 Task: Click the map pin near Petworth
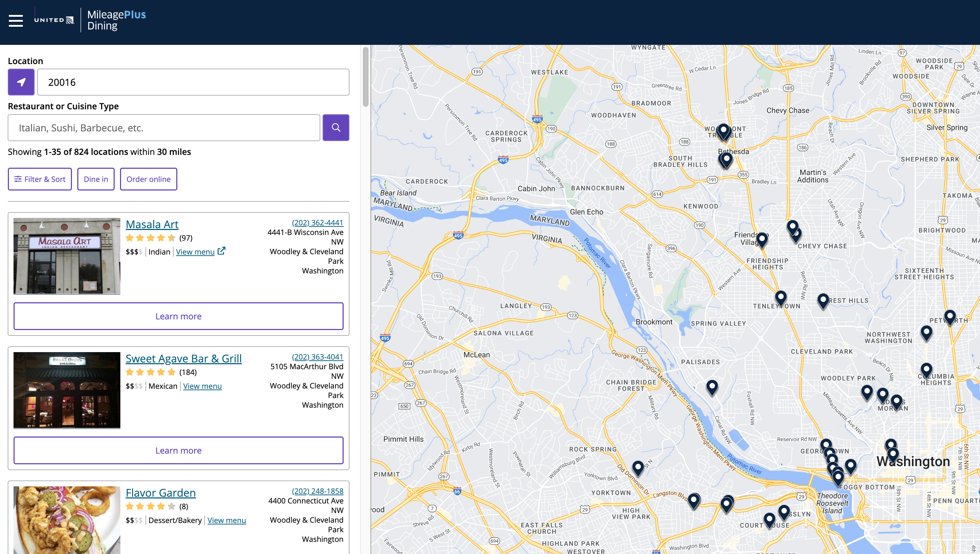950,317
